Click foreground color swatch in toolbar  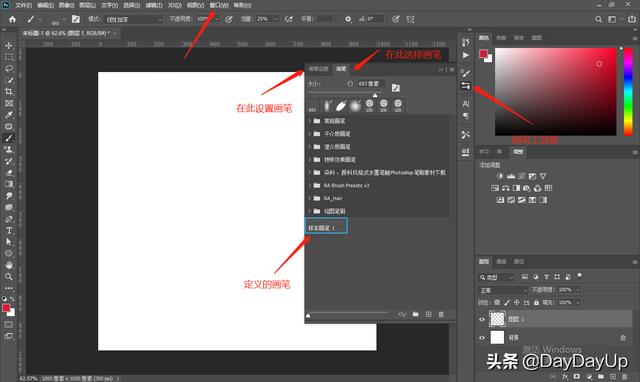(x=6, y=308)
